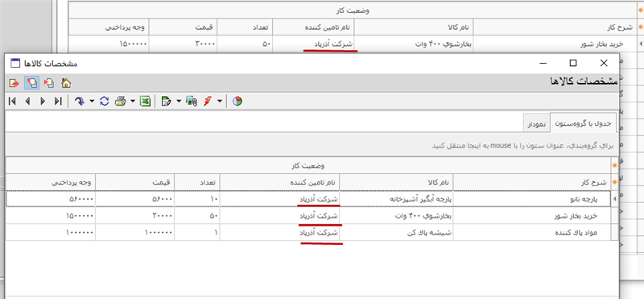
Task: Sort by the قیمت column in front window
Action: pyautogui.click(x=134, y=182)
